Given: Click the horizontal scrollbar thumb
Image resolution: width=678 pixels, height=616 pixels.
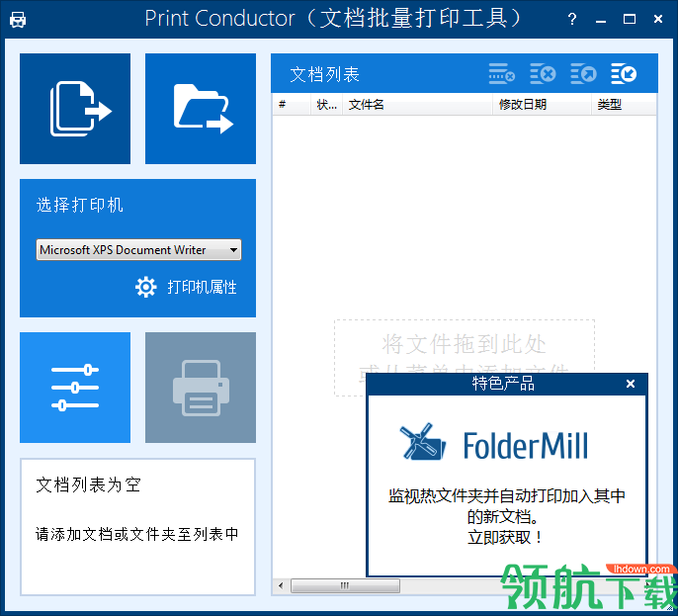Looking at the screenshot, I should tap(345, 585).
